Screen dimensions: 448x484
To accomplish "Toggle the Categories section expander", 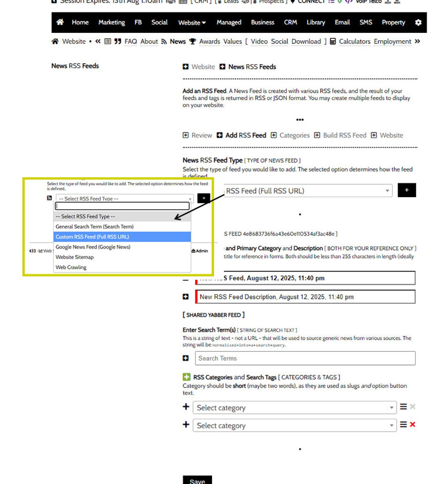I will (x=274, y=135).
